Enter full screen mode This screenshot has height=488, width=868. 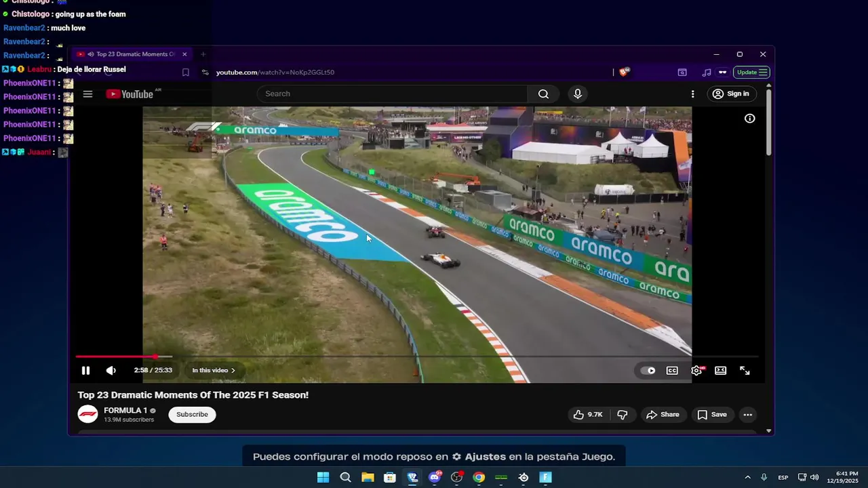click(x=745, y=371)
